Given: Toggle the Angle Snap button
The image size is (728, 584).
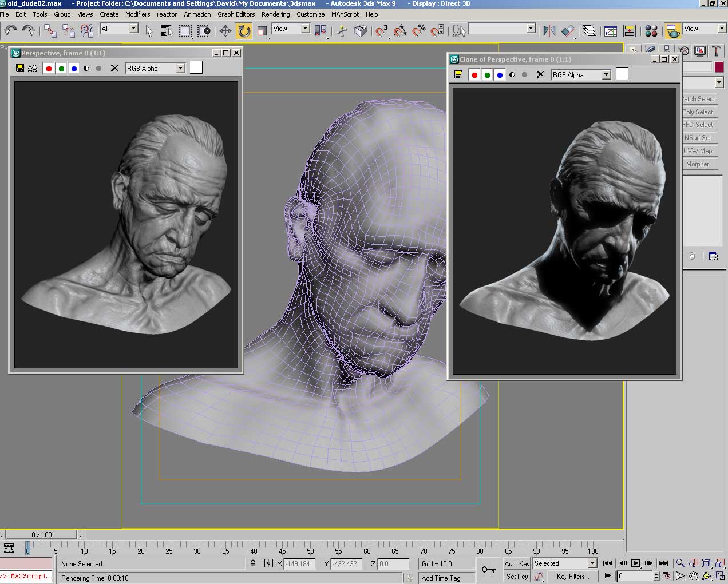Looking at the screenshot, I should pyautogui.click(x=401, y=30).
